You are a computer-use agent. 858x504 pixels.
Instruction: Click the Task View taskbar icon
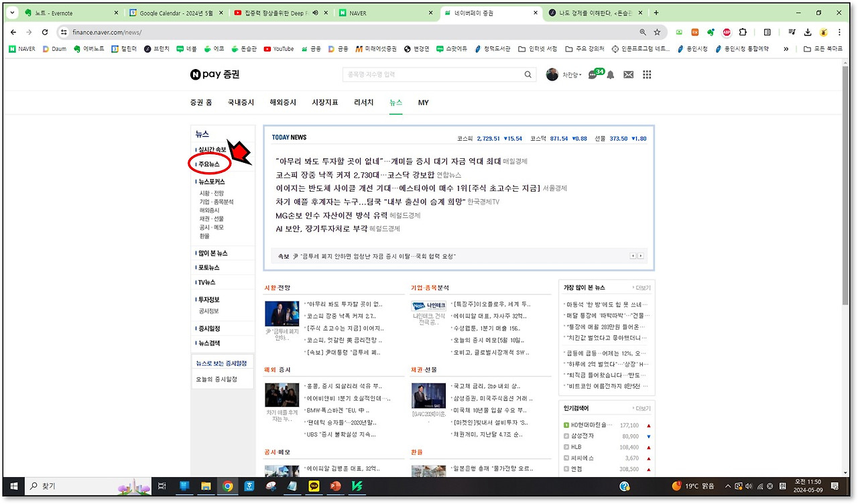pyautogui.click(x=162, y=486)
